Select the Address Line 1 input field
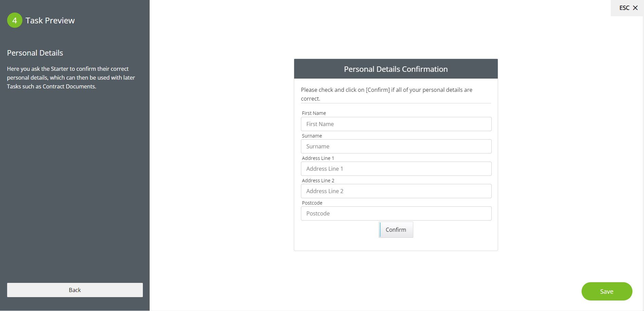 click(396, 169)
